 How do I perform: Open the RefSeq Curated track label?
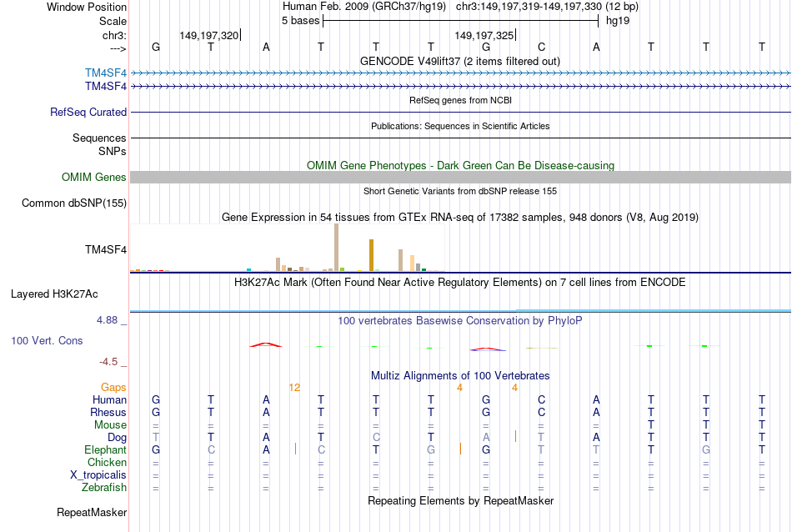point(88,113)
